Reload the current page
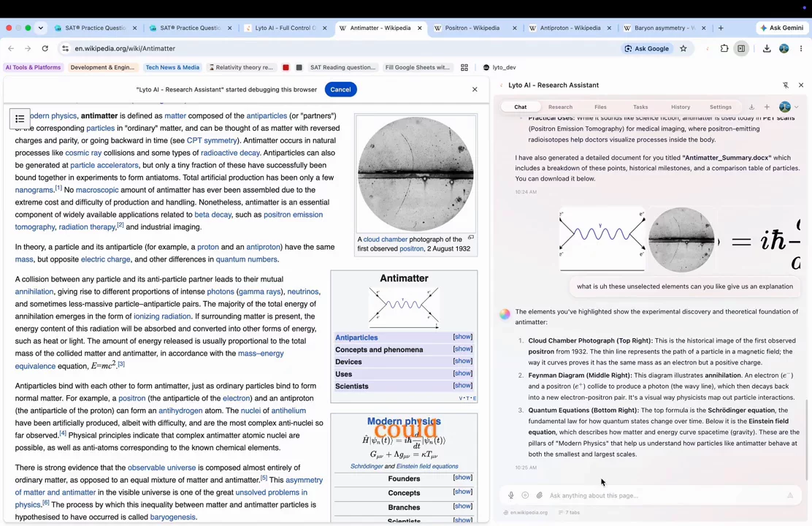This screenshot has width=812, height=526. point(45,48)
